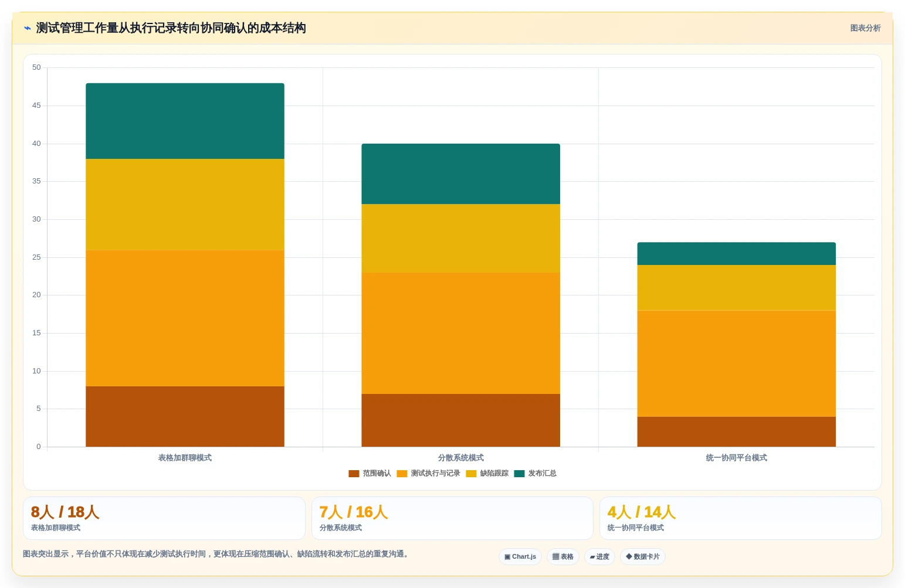Image resolution: width=905 pixels, height=588 pixels.
Task: Click the 图表分析 label in the header
Action: point(865,28)
